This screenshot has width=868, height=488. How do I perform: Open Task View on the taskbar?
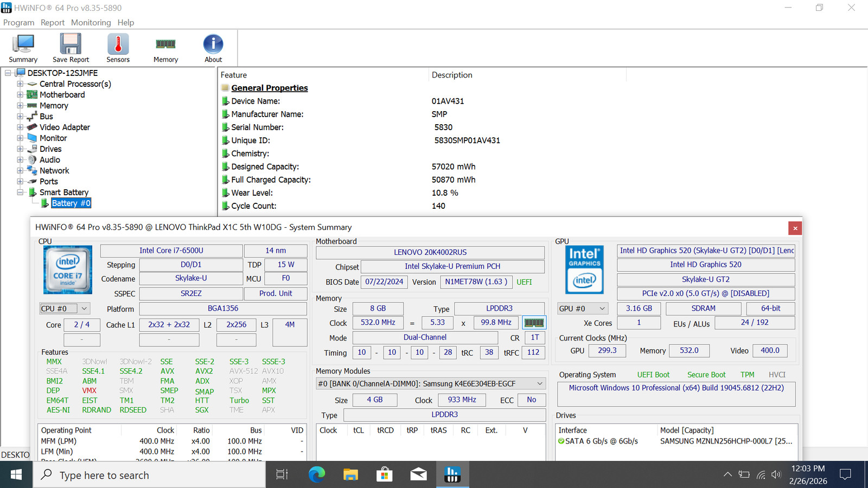click(x=282, y=475)
